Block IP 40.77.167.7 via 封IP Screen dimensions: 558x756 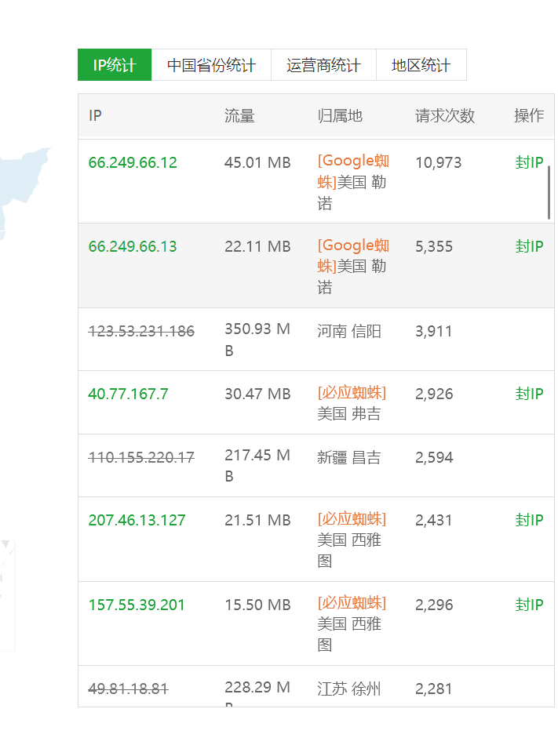tap(529, 394)
